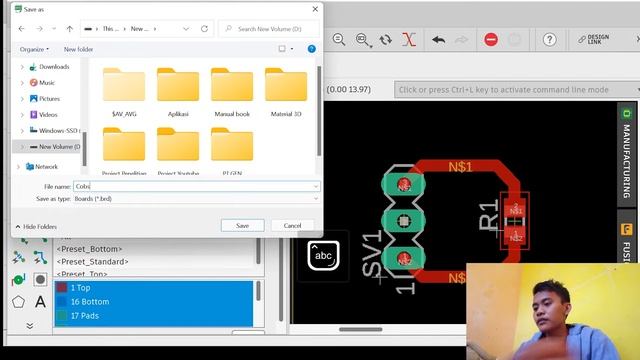Expand the Network tree node
This screenshot has width=640, height=360.
tap(18, 167)
